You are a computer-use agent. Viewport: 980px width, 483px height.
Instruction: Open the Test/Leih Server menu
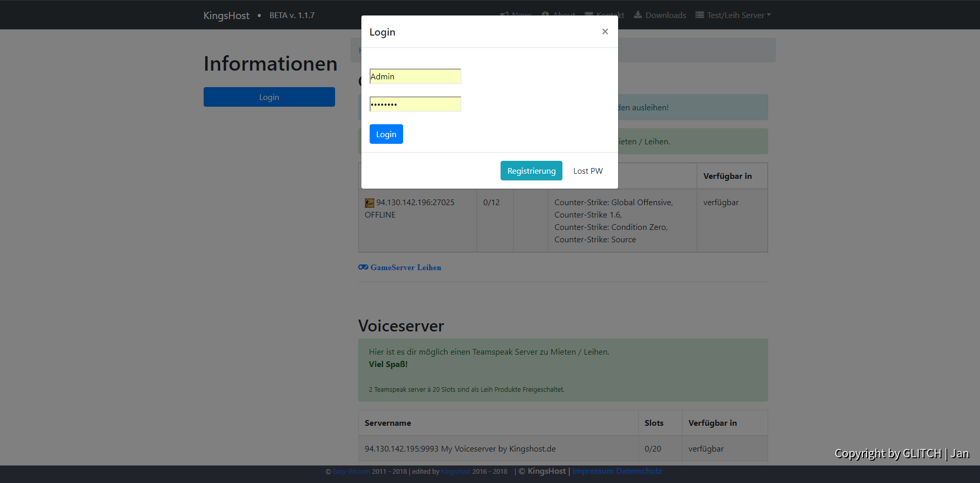click(735, 15)
